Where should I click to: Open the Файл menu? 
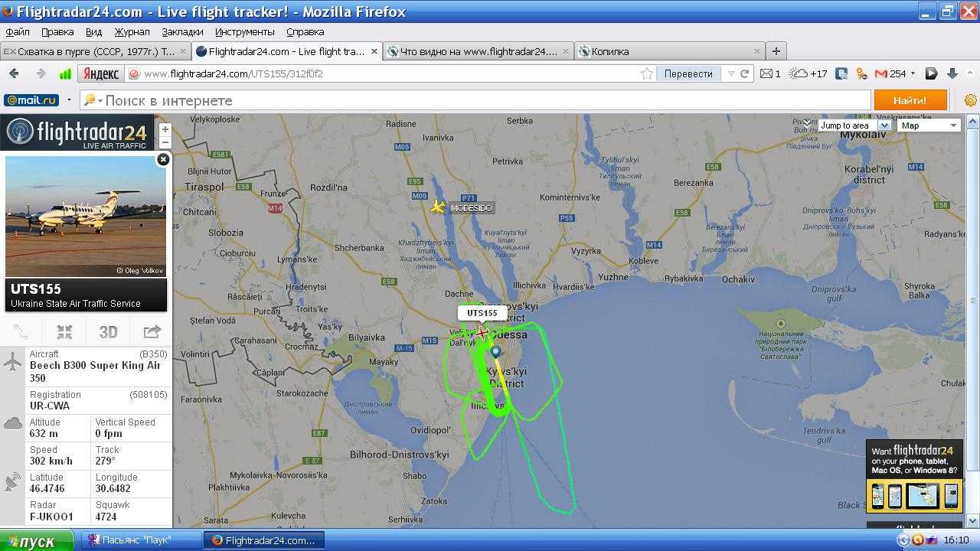[18, 31]
